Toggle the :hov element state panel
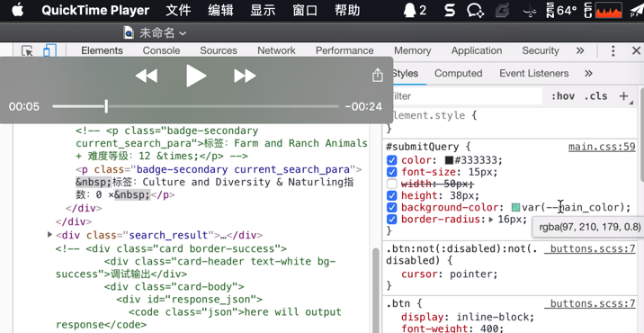Viewport: 644px width, 333px height. coord(563,96)
